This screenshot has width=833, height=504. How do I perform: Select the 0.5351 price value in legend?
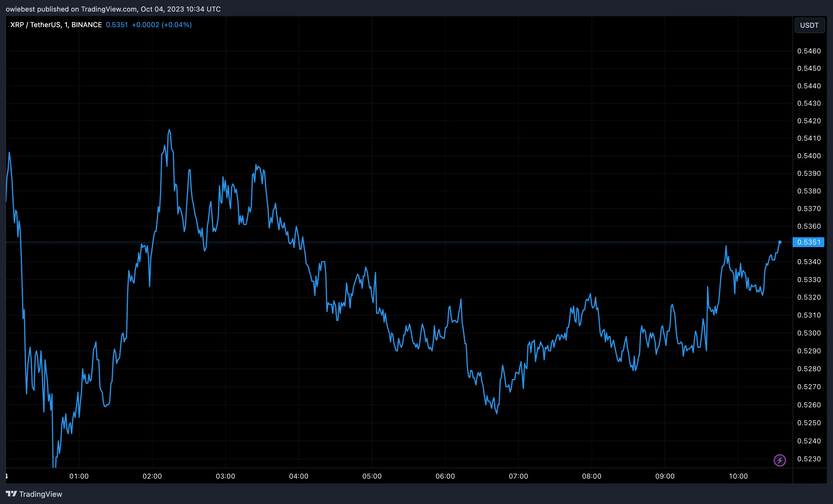pos(117,24)
